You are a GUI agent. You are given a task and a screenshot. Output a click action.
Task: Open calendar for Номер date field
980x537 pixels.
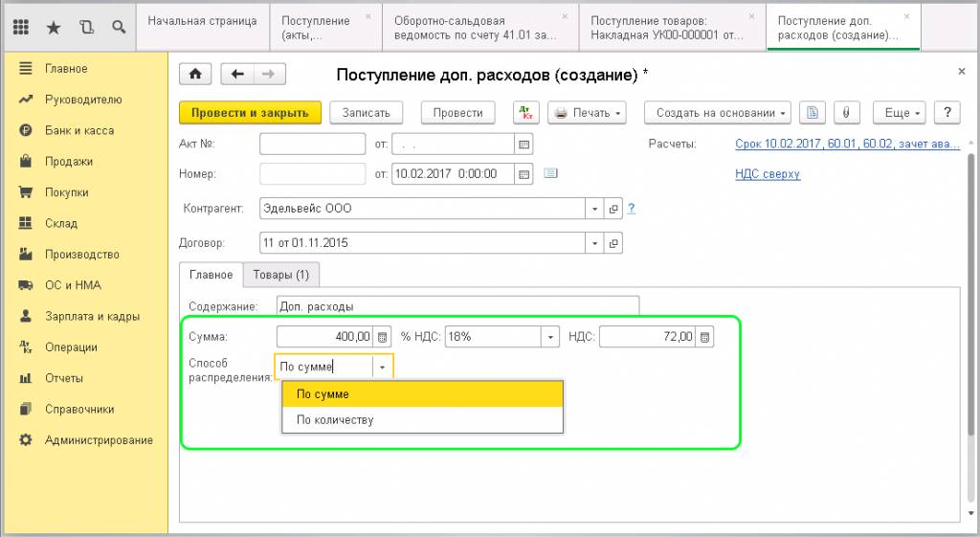tap(523, 174)
